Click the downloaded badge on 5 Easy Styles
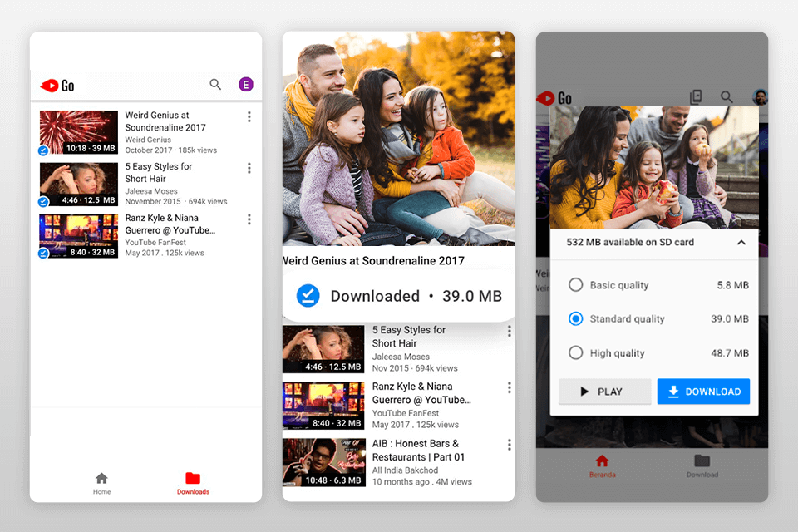This screenshot has width=798, height=532. coord(43,200)
